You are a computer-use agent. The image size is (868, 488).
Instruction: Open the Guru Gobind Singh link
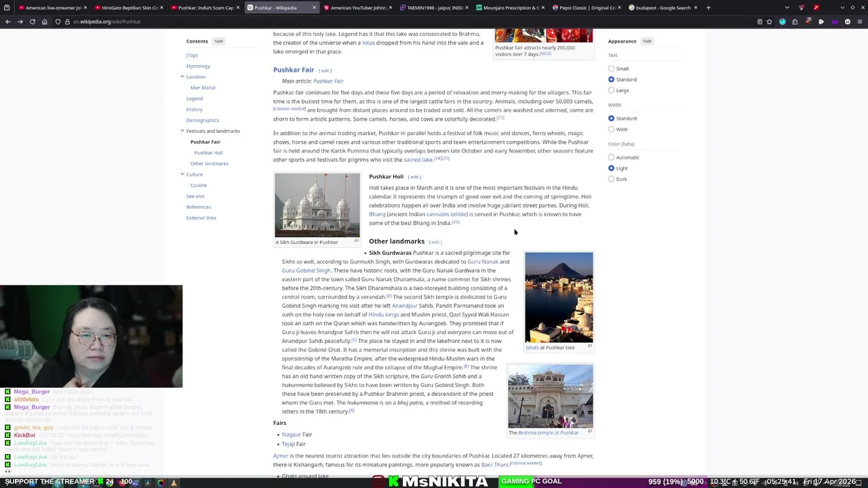point(306,270)
